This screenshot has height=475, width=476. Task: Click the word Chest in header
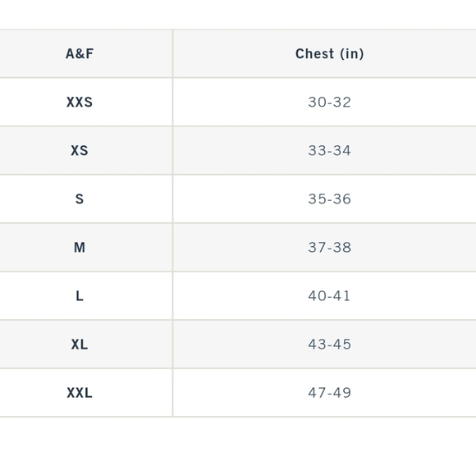314,53
